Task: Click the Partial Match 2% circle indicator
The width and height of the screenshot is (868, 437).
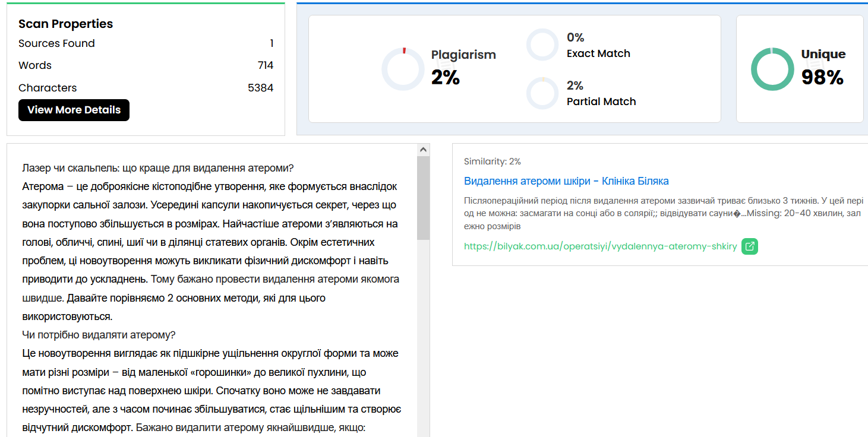Action: click(542, 93)
